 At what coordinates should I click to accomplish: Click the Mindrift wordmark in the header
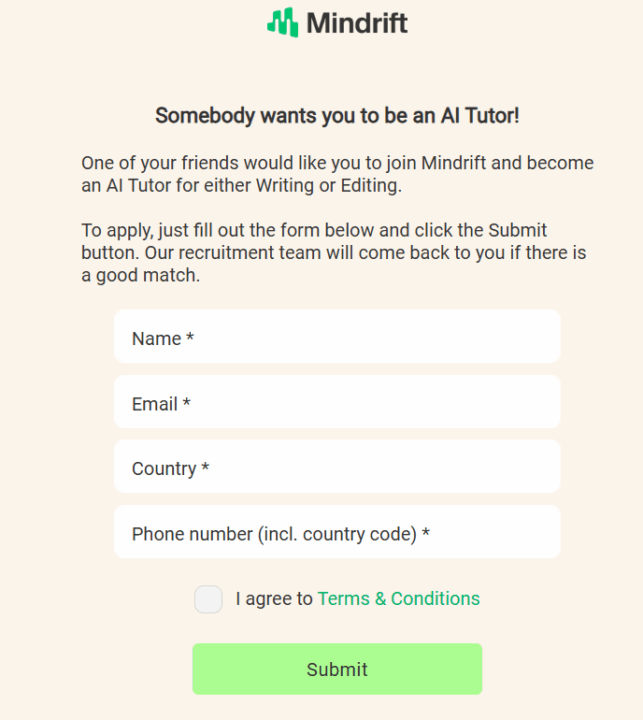[357, 23]
